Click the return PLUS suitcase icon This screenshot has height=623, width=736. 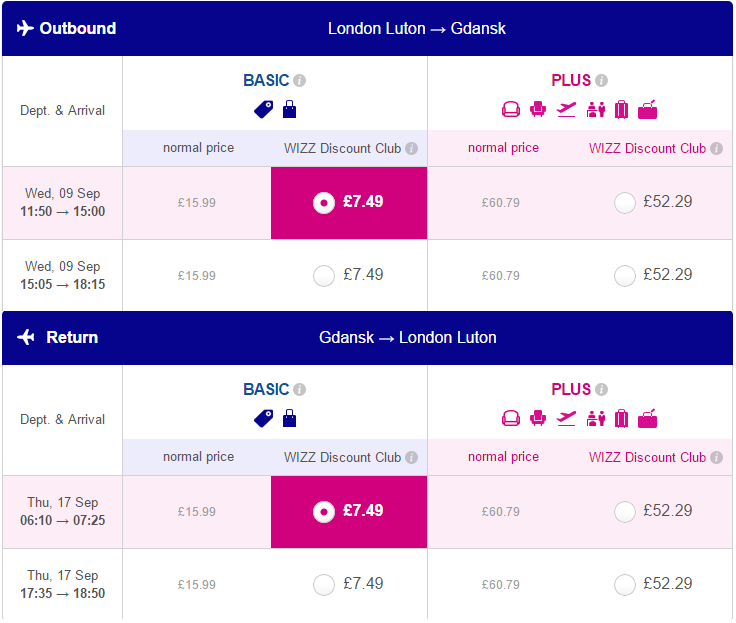(621, 418)
